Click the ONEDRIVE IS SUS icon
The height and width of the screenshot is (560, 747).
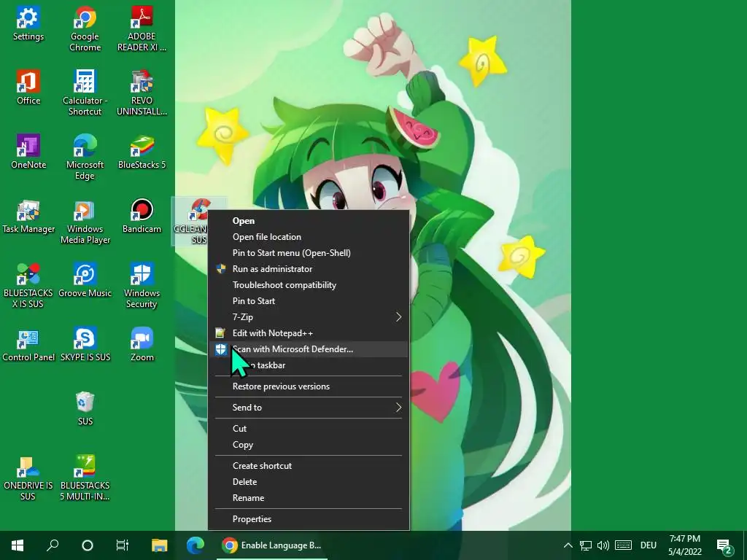28,478
